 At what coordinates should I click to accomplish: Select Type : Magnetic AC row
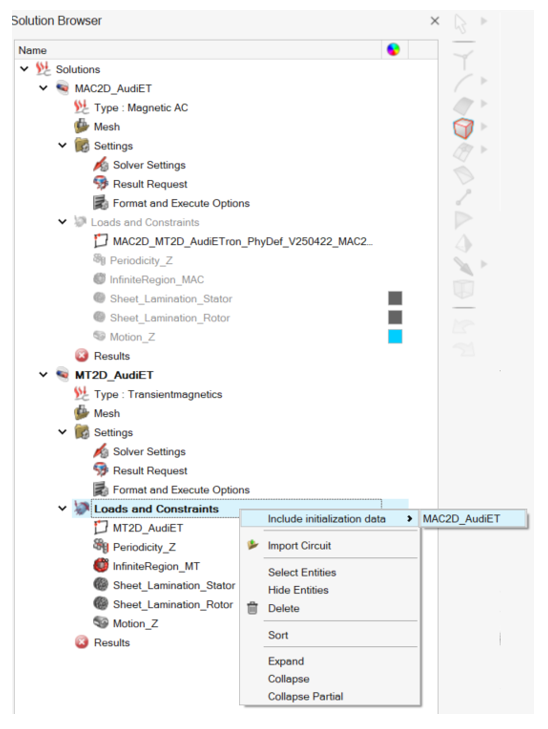click(141, 107)
